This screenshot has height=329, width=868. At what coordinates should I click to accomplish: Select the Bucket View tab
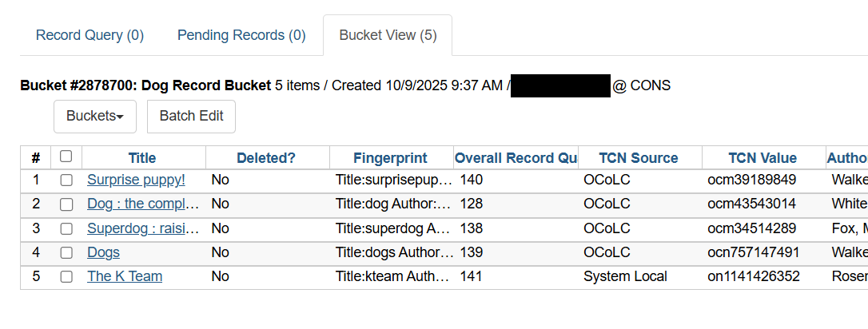(x=388, y=35)
